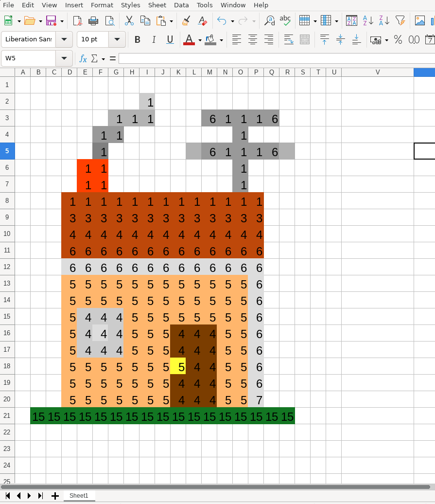Screen dimensions: 435x504
Task: Go to the last sheet arrow
Action: [40, 496]
